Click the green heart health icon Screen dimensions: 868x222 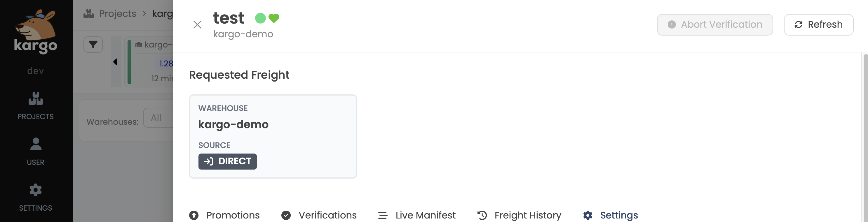click(274, 18)
